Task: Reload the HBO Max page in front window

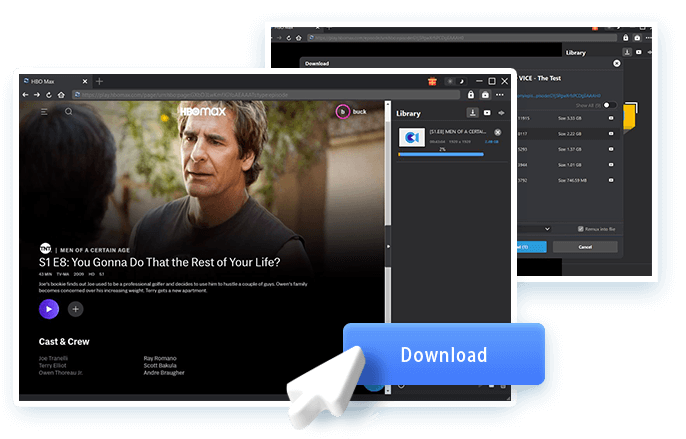Action: (49, 95)
